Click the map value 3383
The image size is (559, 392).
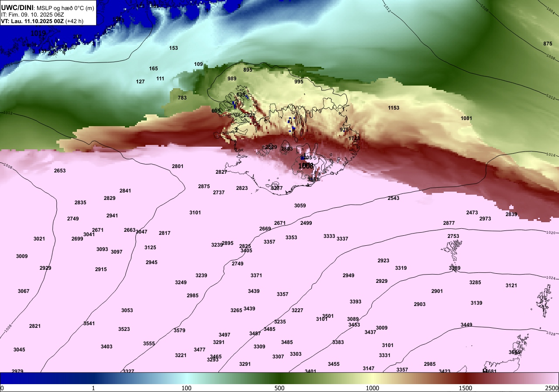338,342
